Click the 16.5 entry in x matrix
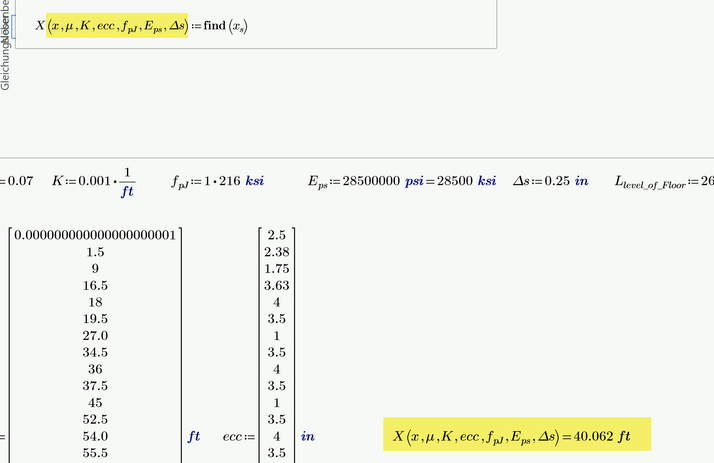The width and height of the screenshot is (714, 463). click(x=95, y=285)
